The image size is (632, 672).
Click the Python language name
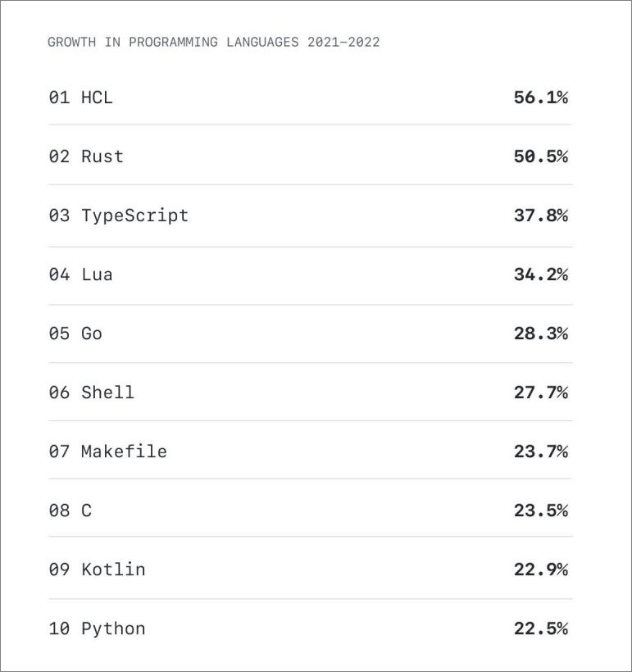tap(113, 629)
